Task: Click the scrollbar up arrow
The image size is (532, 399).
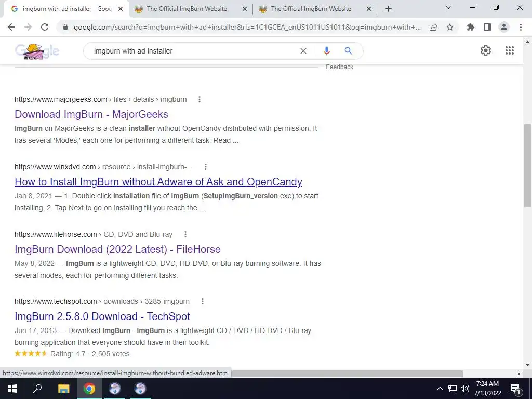Action: point(528,42)
